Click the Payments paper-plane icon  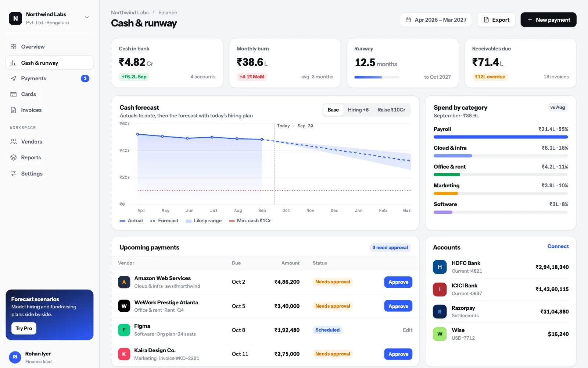[x=14, y=78]
